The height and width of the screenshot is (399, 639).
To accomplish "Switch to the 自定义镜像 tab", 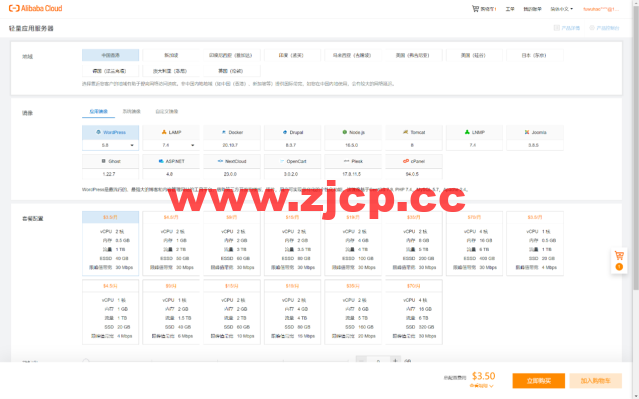I will [x=167, y=111].
